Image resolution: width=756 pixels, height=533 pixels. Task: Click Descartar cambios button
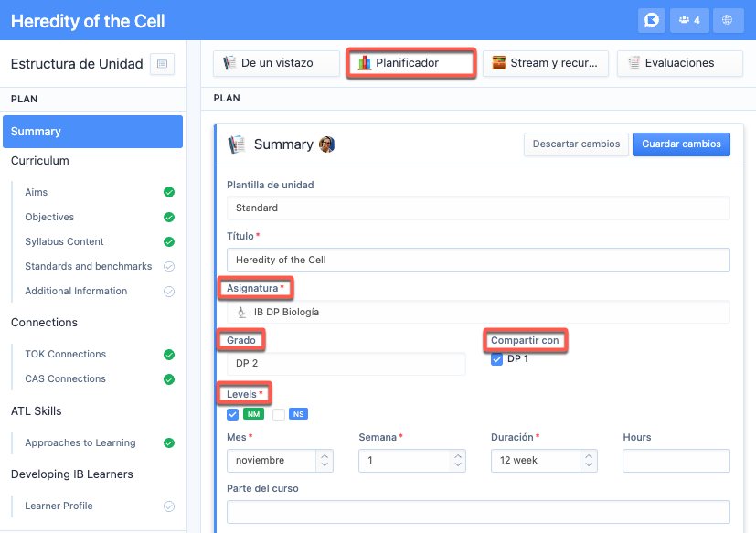575,144
